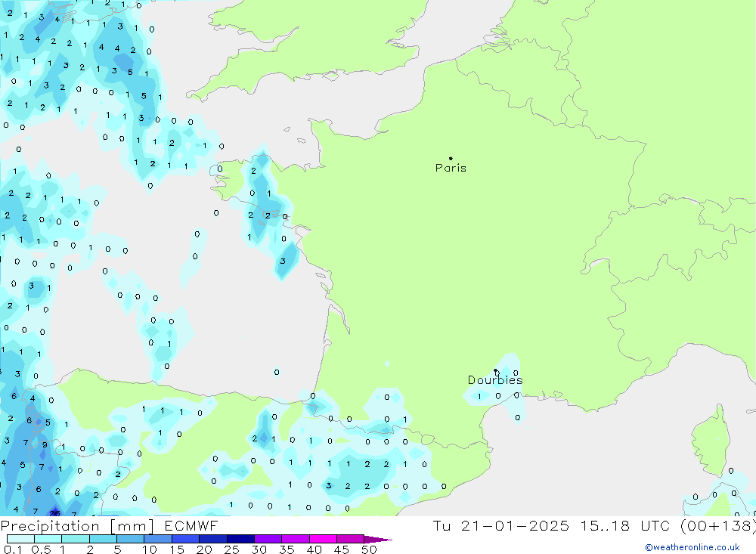Select the 0.1–0.5 mm lightest legend swatch

tap(20, 539)
